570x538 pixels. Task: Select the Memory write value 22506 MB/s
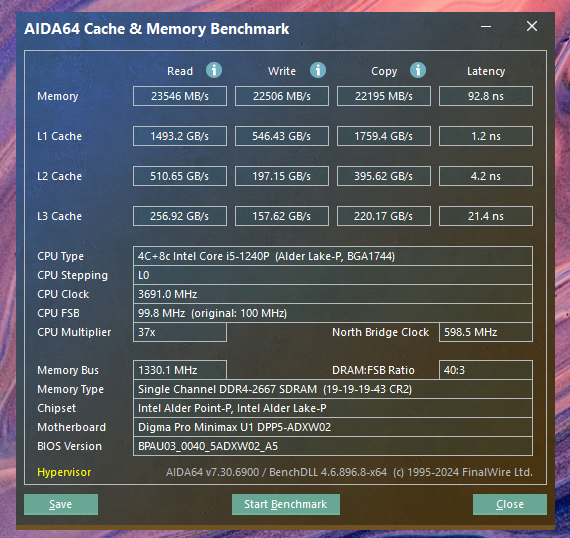[x=282, y=96]
